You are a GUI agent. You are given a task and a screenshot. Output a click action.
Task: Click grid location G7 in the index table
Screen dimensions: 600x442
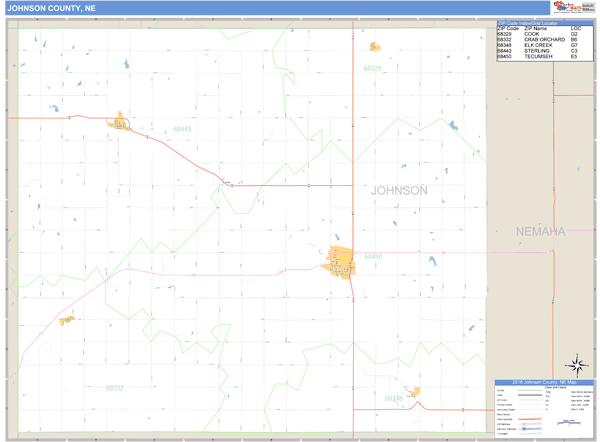click(x=574, y=45)
